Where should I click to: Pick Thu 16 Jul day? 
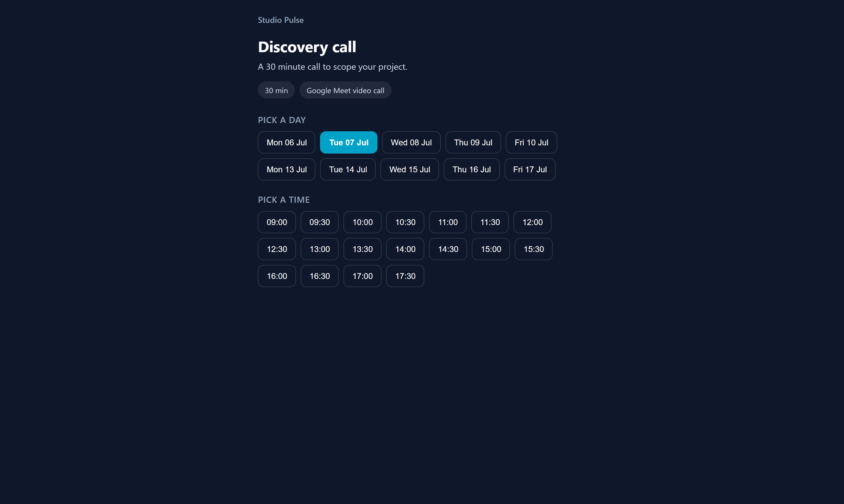pyautogui.click(x=472, y=169)
